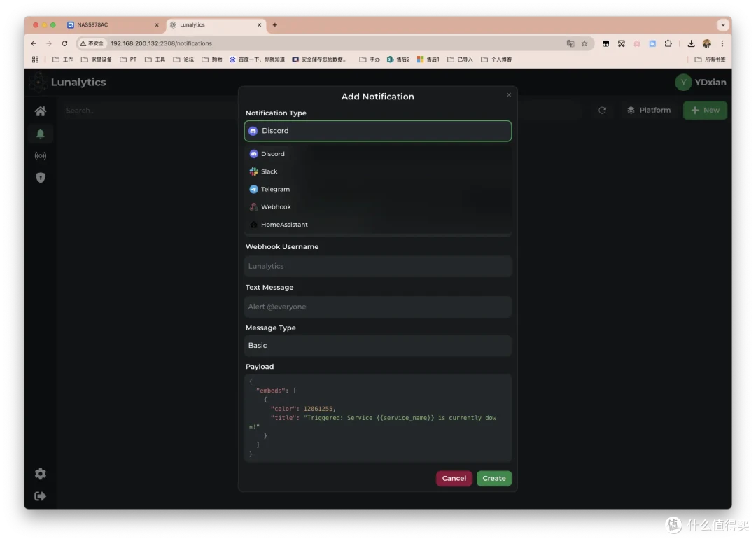Screen dimensions: 756x541
Task: Close the Lunalytics tab
Action: [x=260, y=25]
